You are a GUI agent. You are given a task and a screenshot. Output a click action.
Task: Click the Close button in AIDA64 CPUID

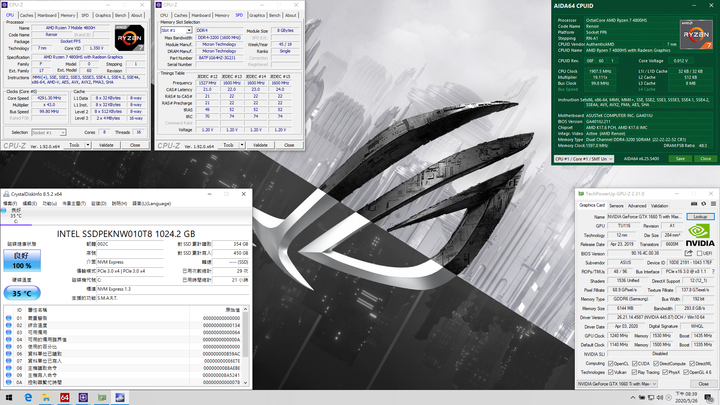click(705, 158)
